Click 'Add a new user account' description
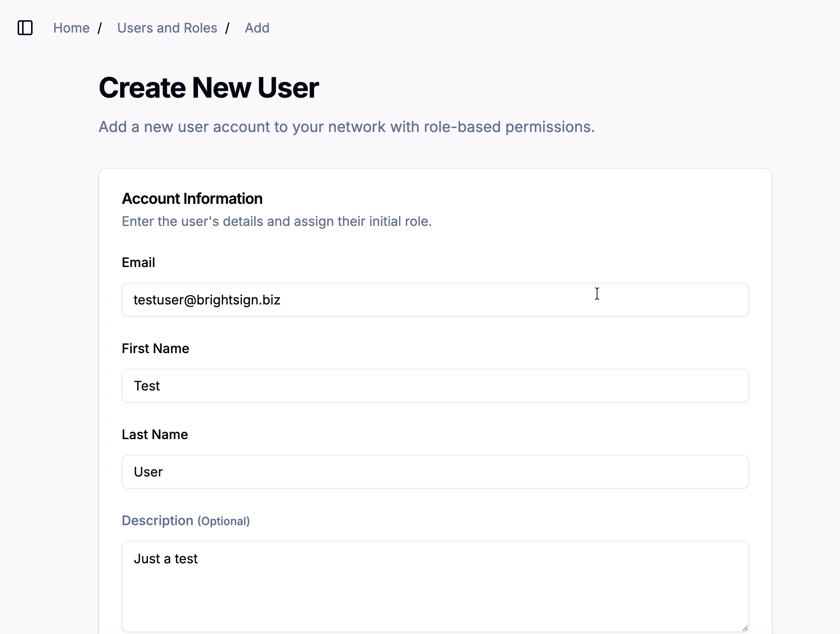The width and height of the screenshot is (840, 634). [347, 127]
